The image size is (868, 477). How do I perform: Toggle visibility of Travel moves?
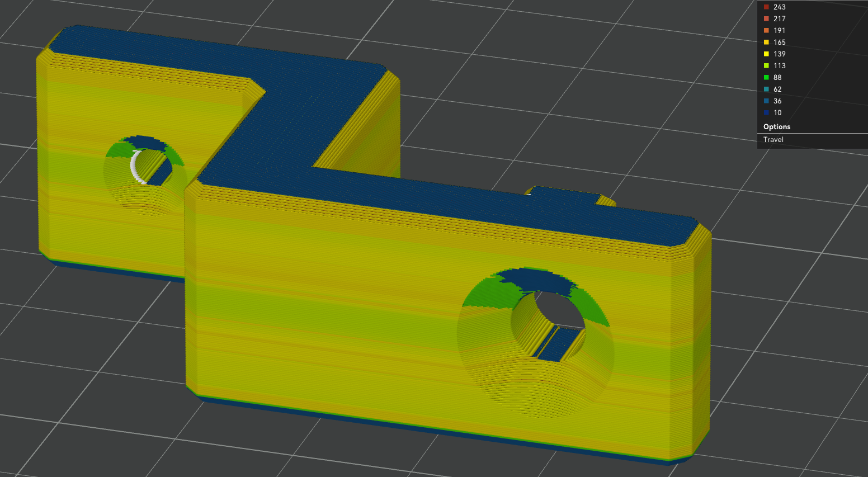pos(773,139)
